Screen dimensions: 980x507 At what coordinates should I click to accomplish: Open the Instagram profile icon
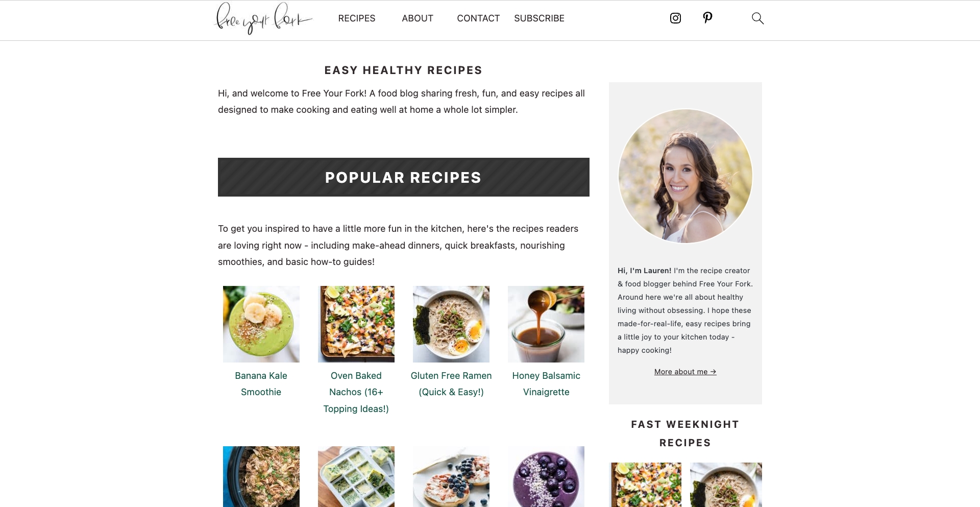tap(675, 18)
